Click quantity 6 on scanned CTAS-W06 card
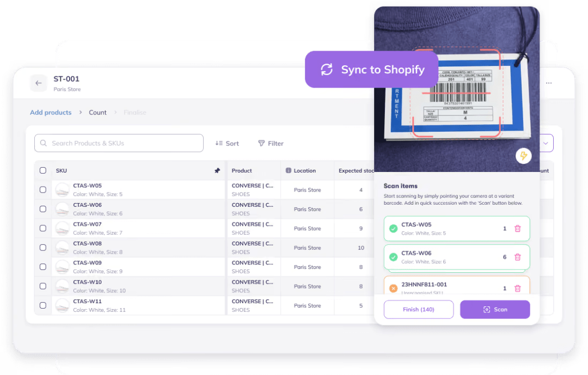 (x=505, y=257)
